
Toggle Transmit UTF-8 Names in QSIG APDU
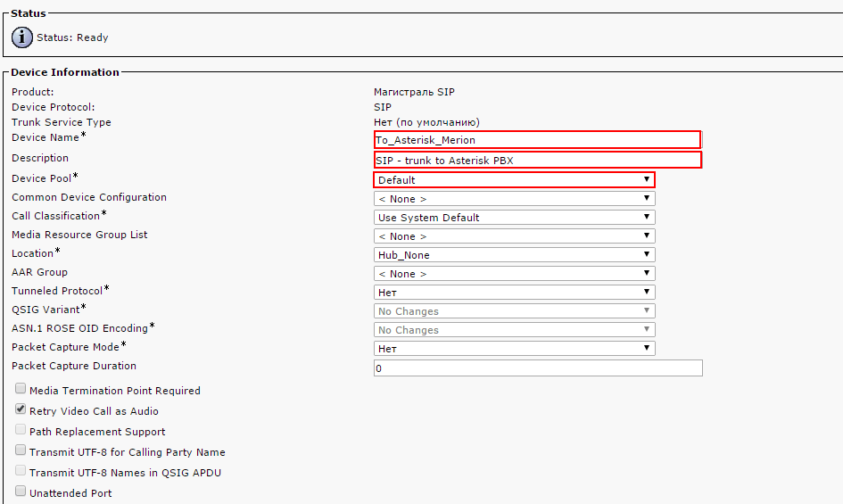(x=21, y=470)
